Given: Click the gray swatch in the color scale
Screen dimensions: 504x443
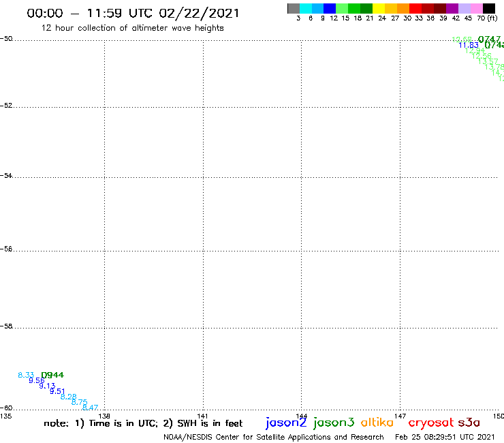Looking at the screenshot, I should tap(294, 8).
